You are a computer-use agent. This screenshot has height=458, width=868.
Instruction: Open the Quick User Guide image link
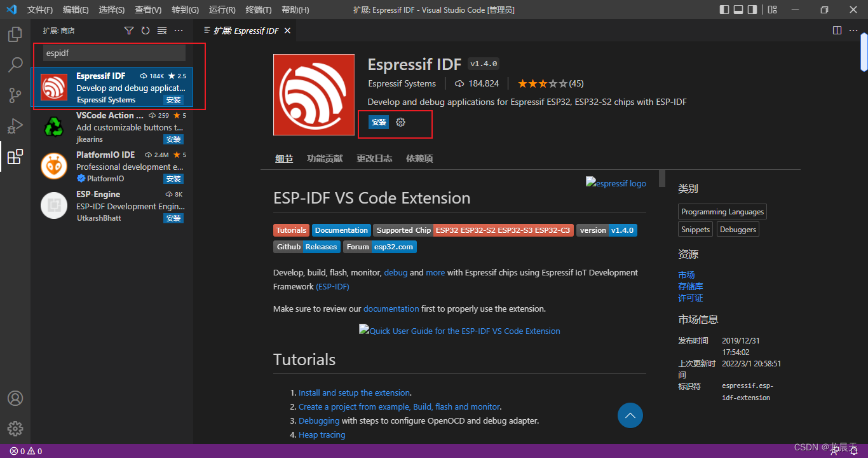click(459, 331)
